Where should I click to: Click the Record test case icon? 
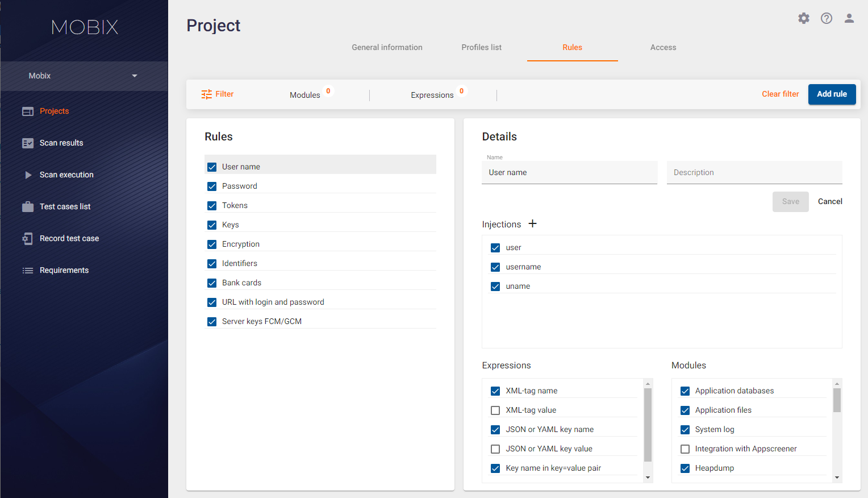(28, 239)
